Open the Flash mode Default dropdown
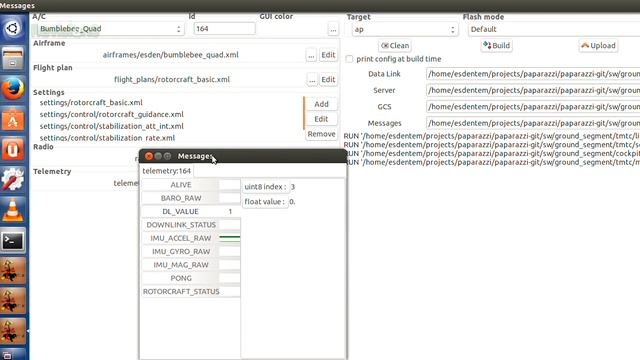The image size is (640, 360). (553, 29)
